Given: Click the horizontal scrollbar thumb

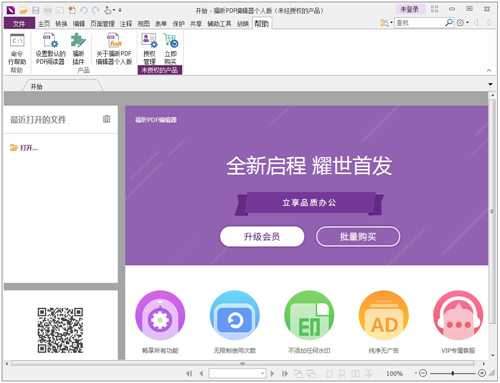Looking at the screenshot, I should tap(243, 364).
